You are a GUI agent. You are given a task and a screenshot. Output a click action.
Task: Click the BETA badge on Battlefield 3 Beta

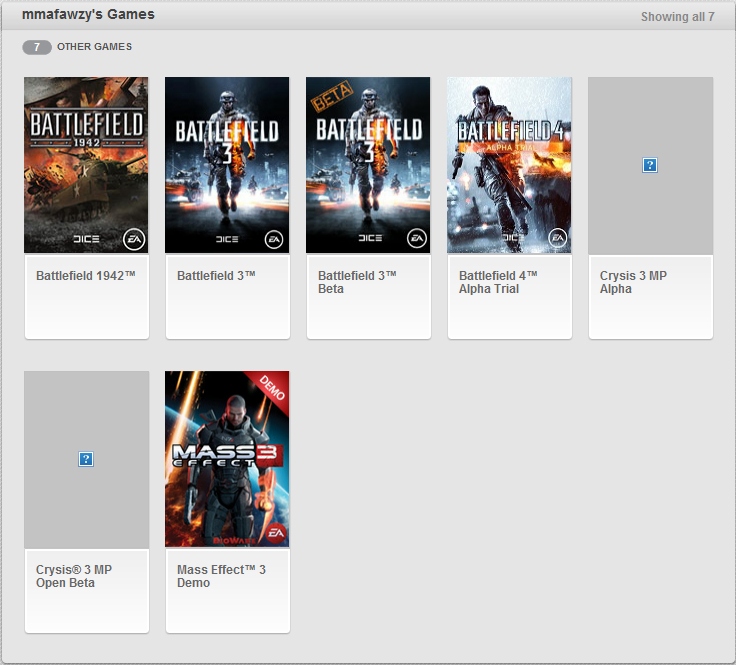[x=327, y=99]
